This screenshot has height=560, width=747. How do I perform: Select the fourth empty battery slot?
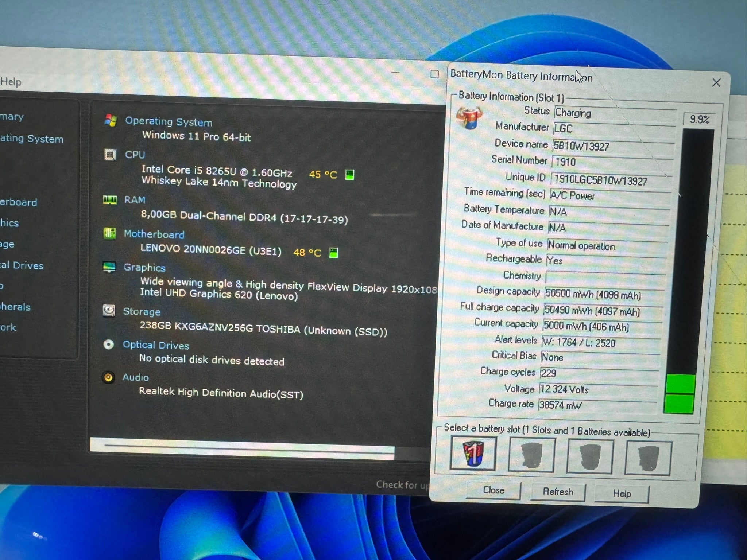pos(648,458)
